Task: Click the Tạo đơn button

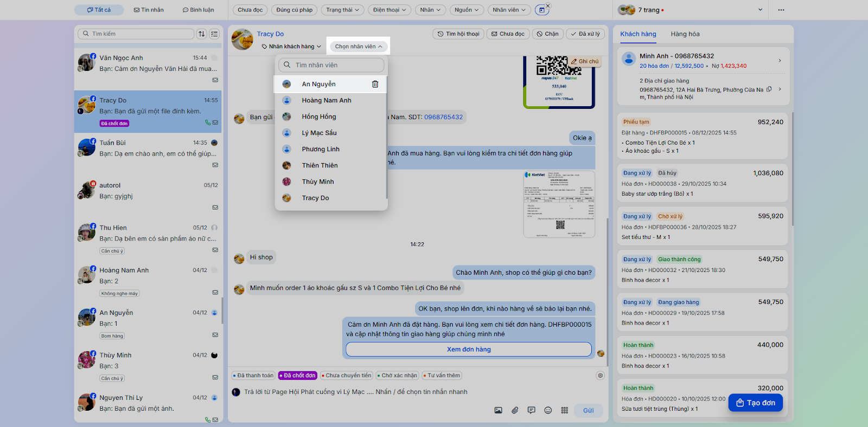Action: [755, 403]
